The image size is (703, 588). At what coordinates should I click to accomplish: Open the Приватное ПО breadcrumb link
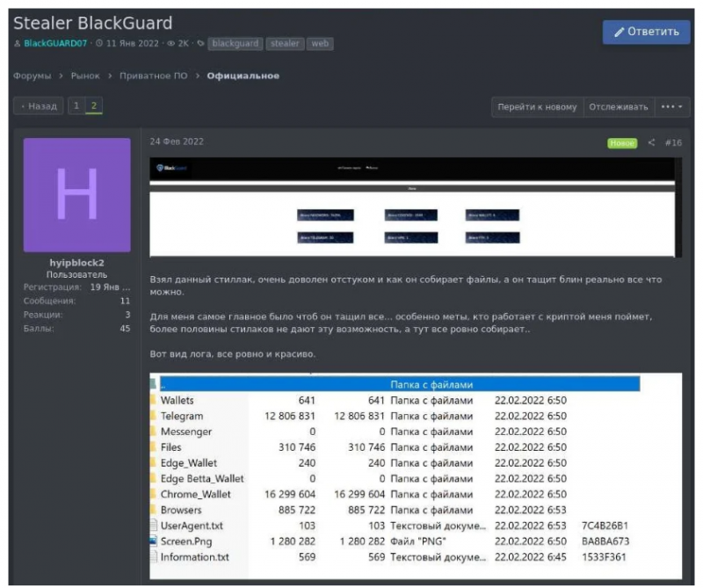click(x=154, y=76)
